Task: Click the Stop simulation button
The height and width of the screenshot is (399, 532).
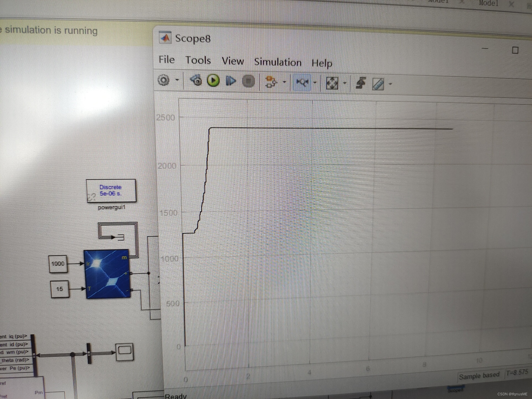Action: 248,82
